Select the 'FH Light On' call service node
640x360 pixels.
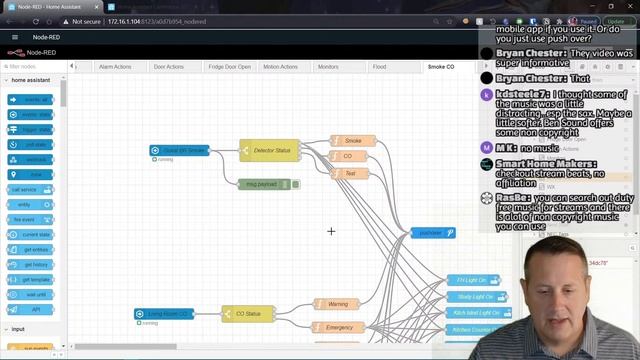[473, 280]
